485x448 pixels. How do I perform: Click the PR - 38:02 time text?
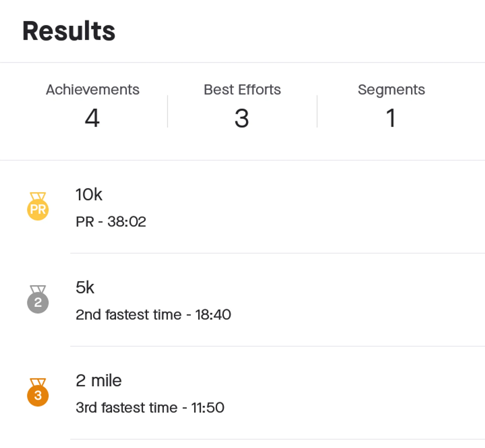(x=111, y=222)
